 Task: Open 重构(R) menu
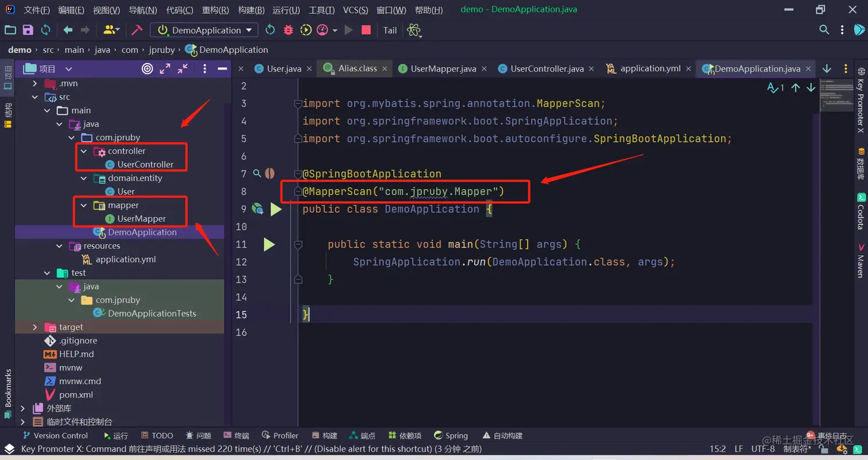(216, 10)
